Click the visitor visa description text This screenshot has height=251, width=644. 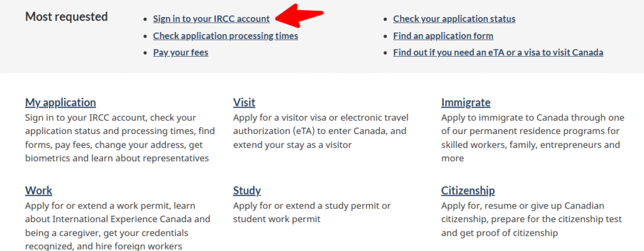click(321, 131)
